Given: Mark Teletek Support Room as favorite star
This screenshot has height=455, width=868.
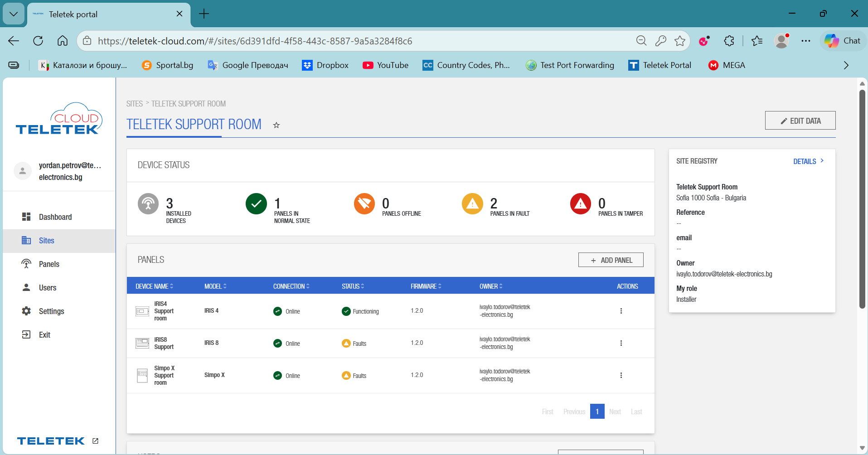Looking at the screenshot, I should (x=276, y=125).
